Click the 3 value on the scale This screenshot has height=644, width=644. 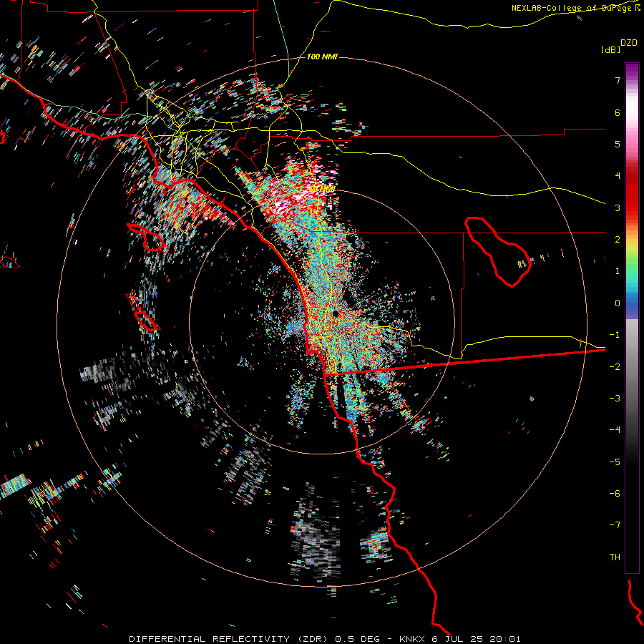(618, 208)
